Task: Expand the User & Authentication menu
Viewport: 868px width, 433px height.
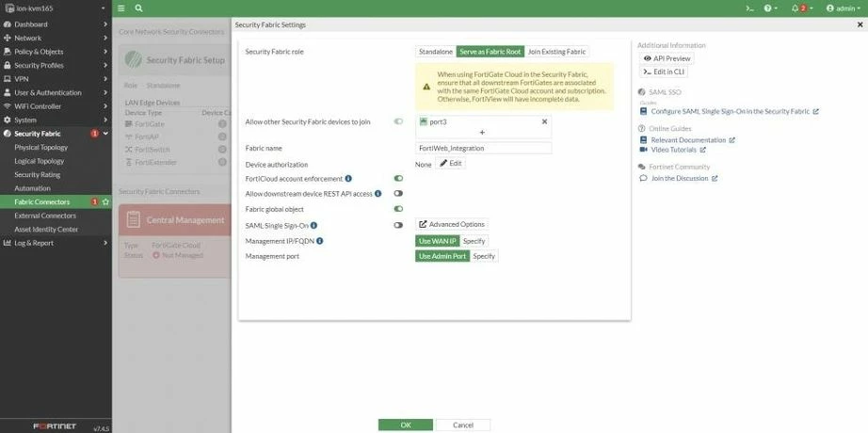Action: [56, 92]
